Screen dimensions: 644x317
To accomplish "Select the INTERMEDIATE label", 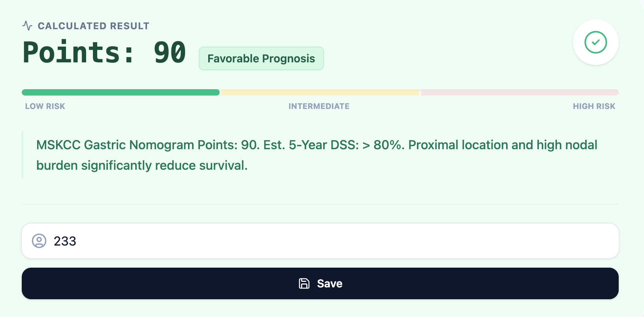I will coord(319,106).
